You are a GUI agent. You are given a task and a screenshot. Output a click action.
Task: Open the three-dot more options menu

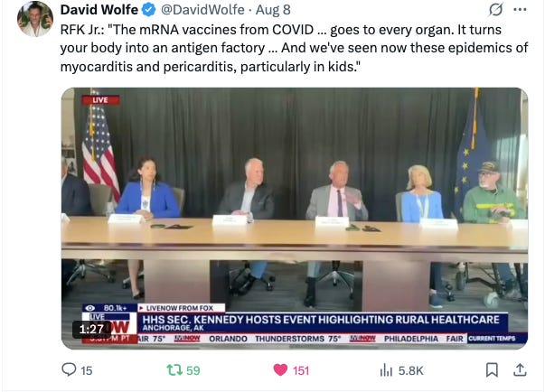tap(520, 9)
